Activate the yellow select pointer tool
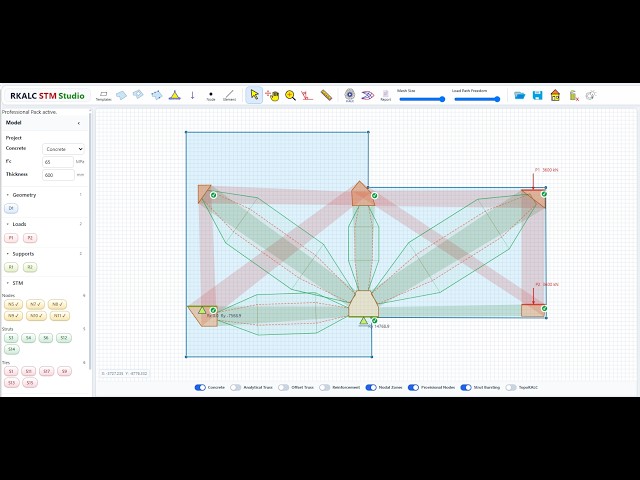The image size is (640, 480). tap(254, 95)
